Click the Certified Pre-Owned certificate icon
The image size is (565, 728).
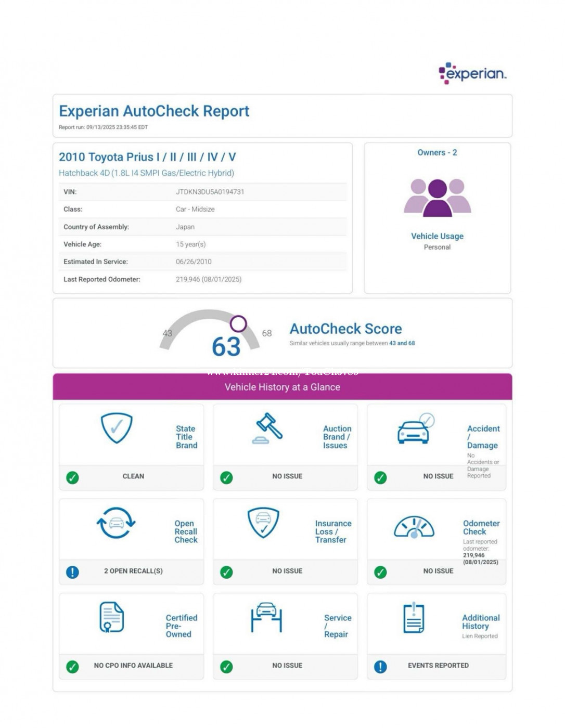pos(111,617)
